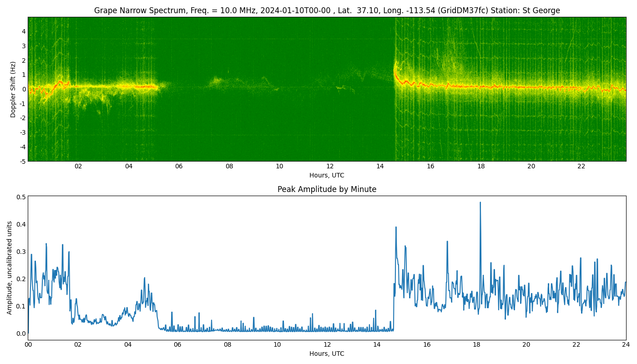Click the Grape Narrow Spectrum chart title
Screen dimensions: 637x364
[x=327, y=10]
